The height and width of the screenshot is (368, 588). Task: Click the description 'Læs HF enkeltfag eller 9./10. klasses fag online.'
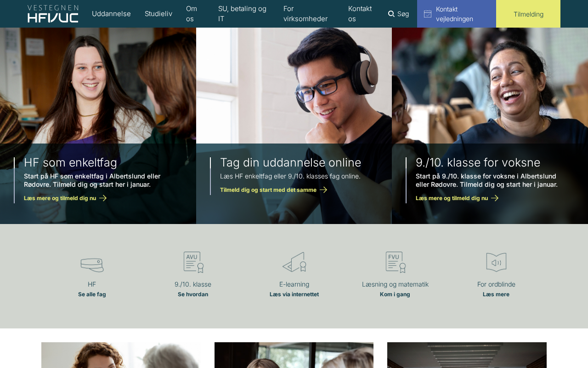(x=290, y=176)
